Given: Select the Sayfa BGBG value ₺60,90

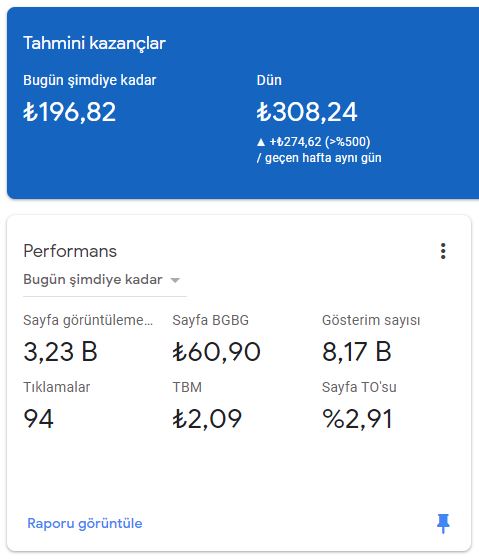Looking at the screenshot, I should (216, 352).
